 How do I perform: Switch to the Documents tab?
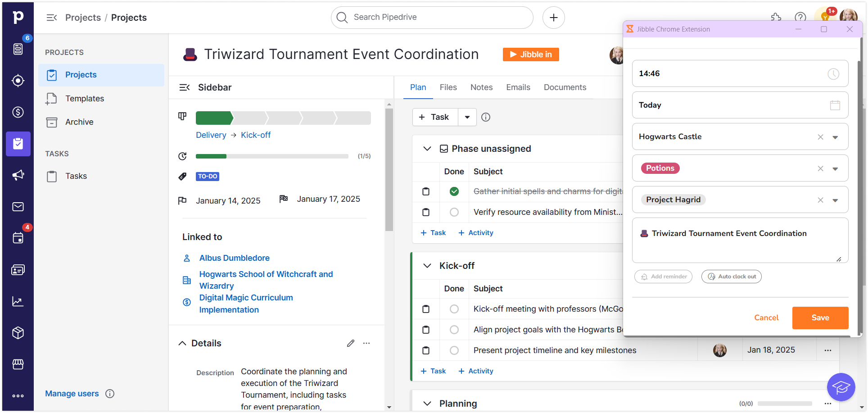pos(565,87)
